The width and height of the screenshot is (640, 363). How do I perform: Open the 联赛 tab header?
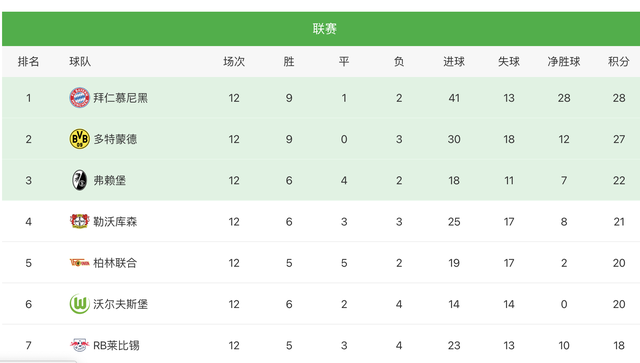(x=324, y=29)
